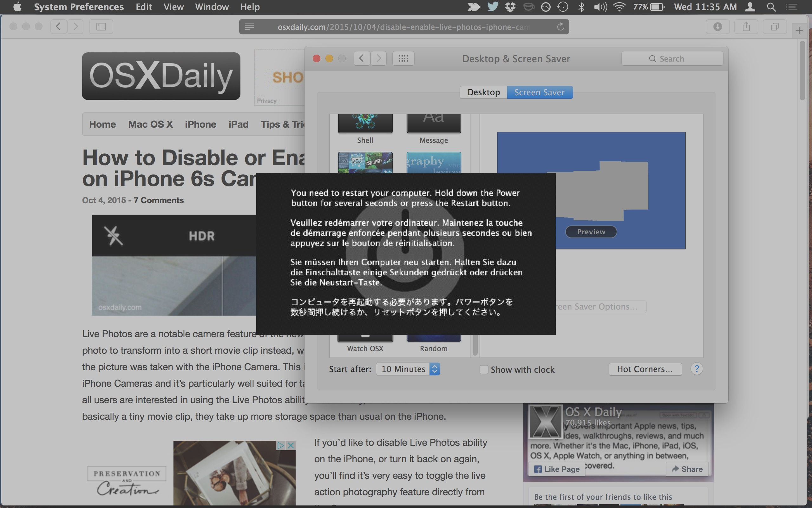Open the Apple menu
The width and height of the screenshot is (812, 508).
coord(17,7)
